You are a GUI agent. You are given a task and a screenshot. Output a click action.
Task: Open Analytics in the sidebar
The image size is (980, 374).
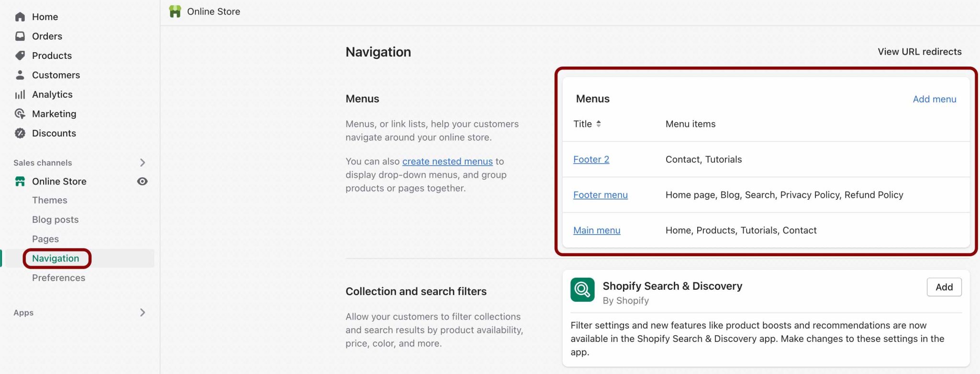52,94
